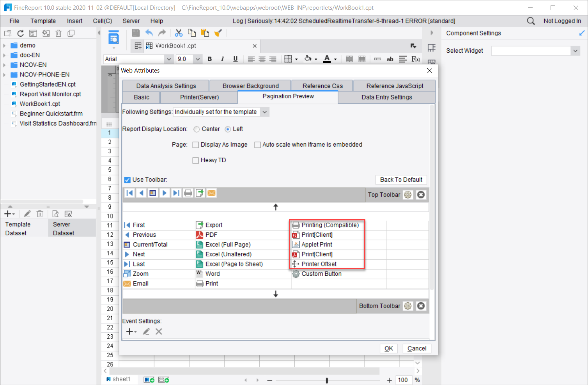Click the zoom slider handle
Screen dimensions: 588x385
[x=327, y=380]
